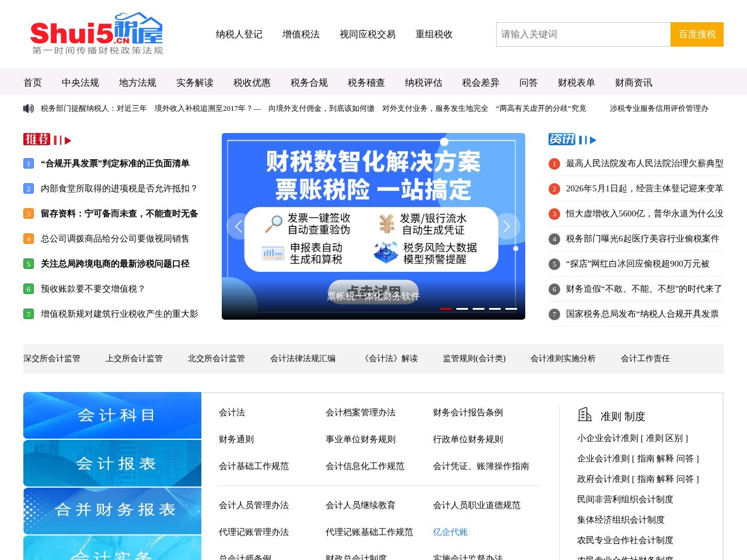The image size is (747, 560).
Task: Click the 准则制度 building icon
Action: (x=585, y=415)
